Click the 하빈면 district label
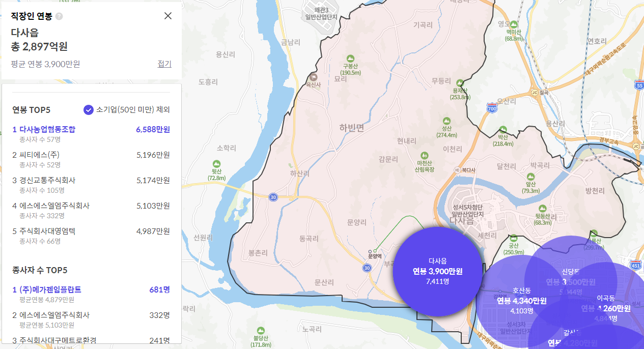644x349 pixels. [x=352, y=128]
